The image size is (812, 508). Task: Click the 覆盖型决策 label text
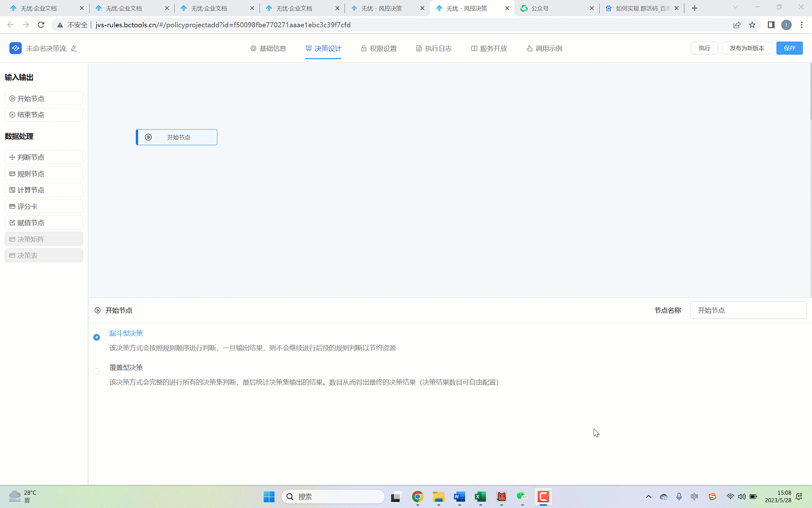coord(126,367)
